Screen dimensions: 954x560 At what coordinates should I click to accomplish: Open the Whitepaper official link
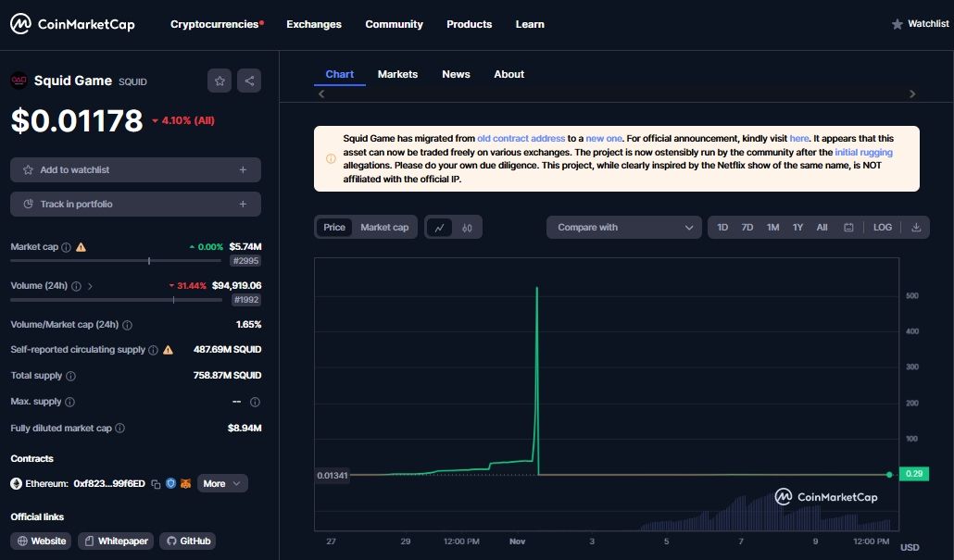(x=115, y=541)
